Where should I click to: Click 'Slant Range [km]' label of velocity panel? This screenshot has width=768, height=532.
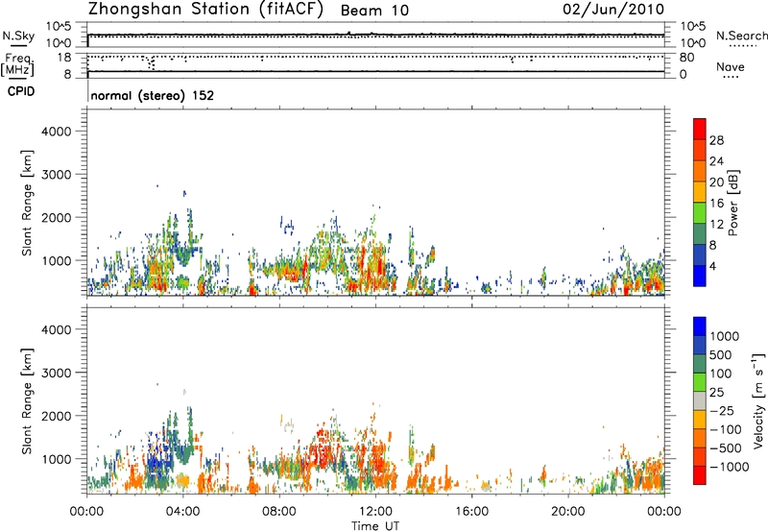[x=26, y=401]
